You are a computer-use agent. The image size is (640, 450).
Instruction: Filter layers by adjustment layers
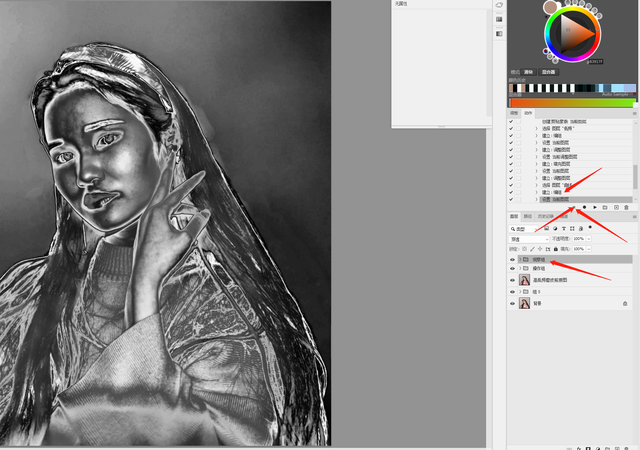[555, 228]
